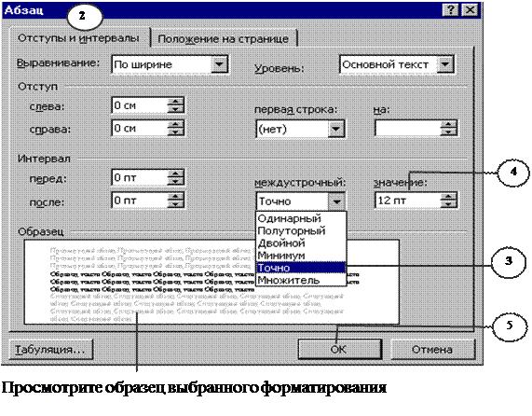532x416 pixels.
Task: Click the Отмена button
Action: coord(432,349)
